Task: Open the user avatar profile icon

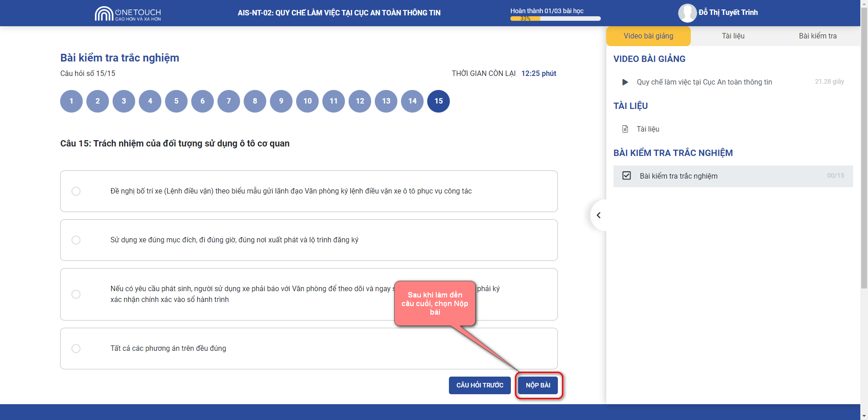Action: (687, 13)
